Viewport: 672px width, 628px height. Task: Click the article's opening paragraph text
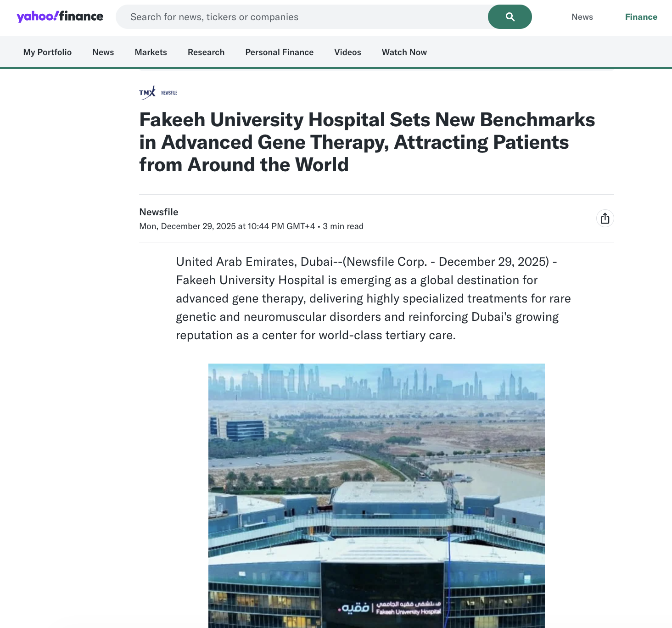373,298
